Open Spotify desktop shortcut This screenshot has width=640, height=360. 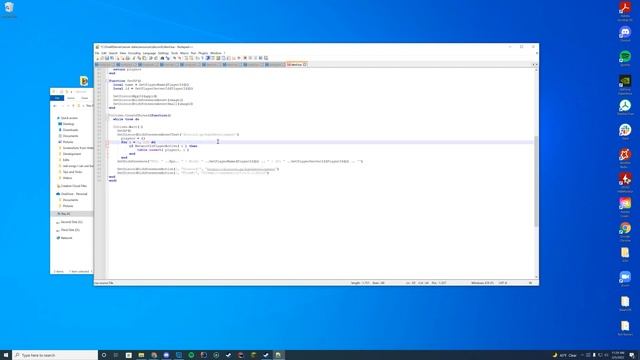(625, 58)
